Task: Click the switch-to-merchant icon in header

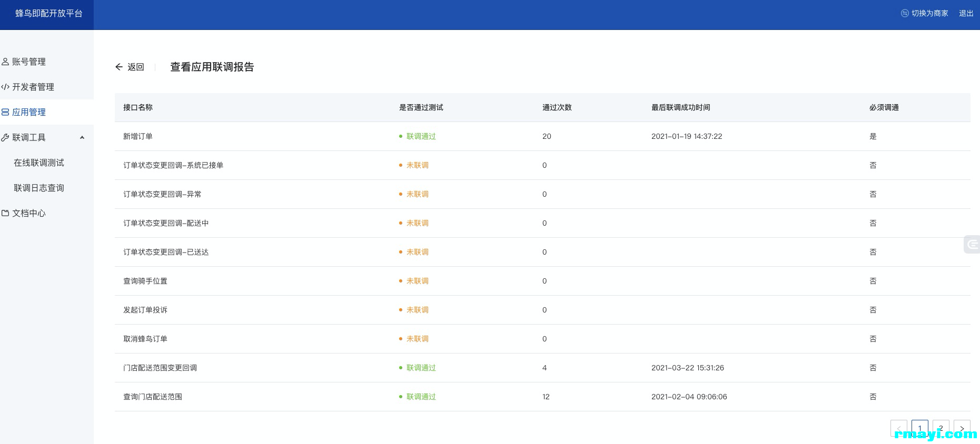Action: pyautogui.click(x=905, y=13)
